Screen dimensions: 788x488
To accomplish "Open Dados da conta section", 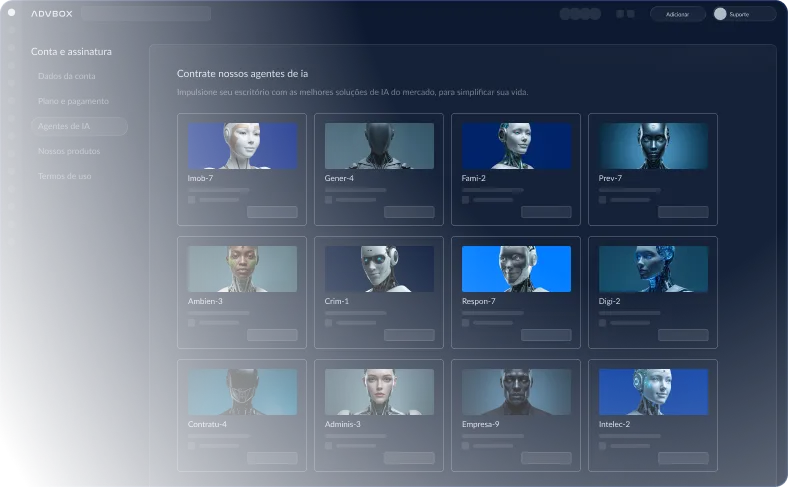I will 66,76.
